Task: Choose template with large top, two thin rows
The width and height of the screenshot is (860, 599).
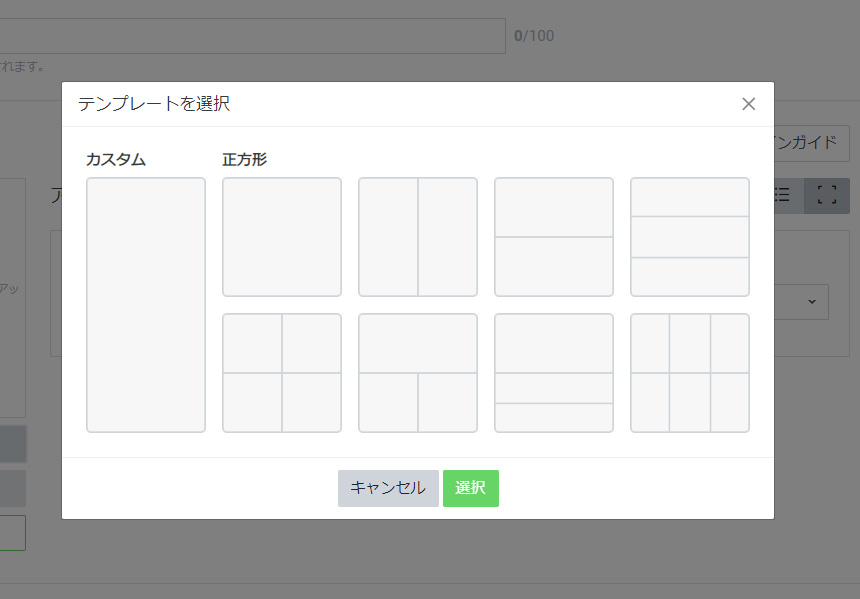Action: point(554,373)
